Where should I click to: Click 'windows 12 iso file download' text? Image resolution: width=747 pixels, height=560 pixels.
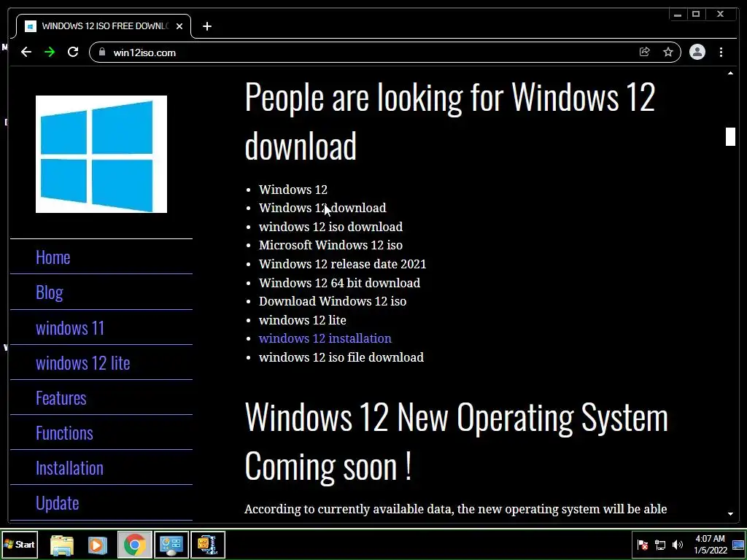pos(341,357)
